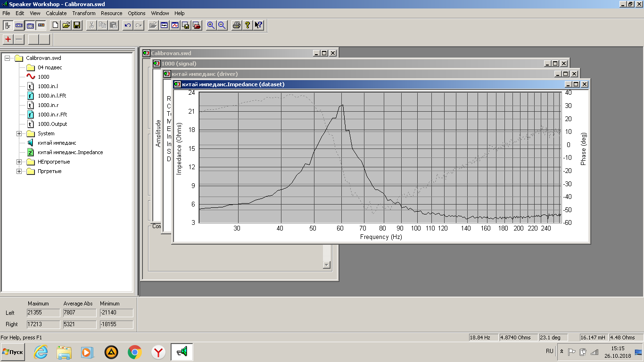Click the scrollbar down arrow in Calibrovan window

tap(327, 265)
